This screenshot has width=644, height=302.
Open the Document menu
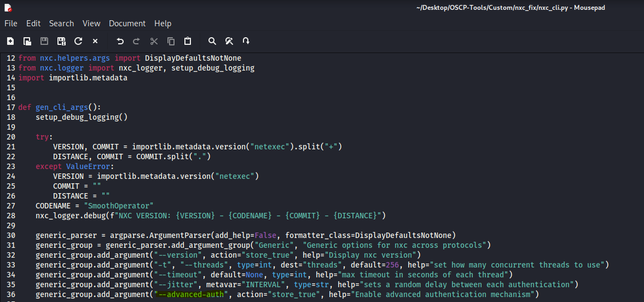(x=127, y=24)
